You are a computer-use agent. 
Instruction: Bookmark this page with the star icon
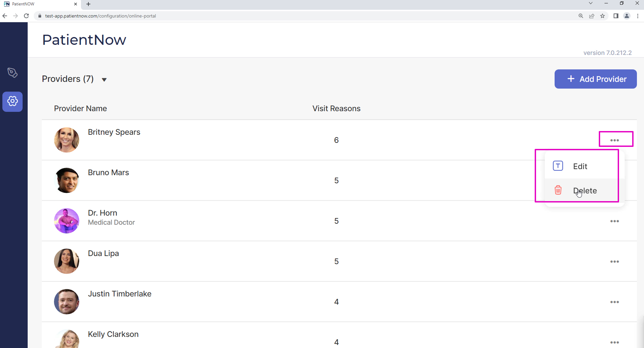pos(603,16)
